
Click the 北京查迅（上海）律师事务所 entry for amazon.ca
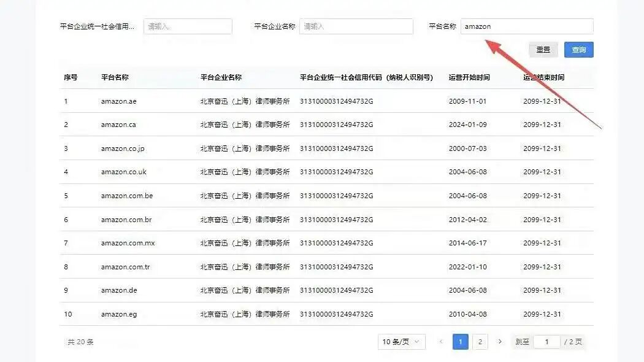pos(242,125)
